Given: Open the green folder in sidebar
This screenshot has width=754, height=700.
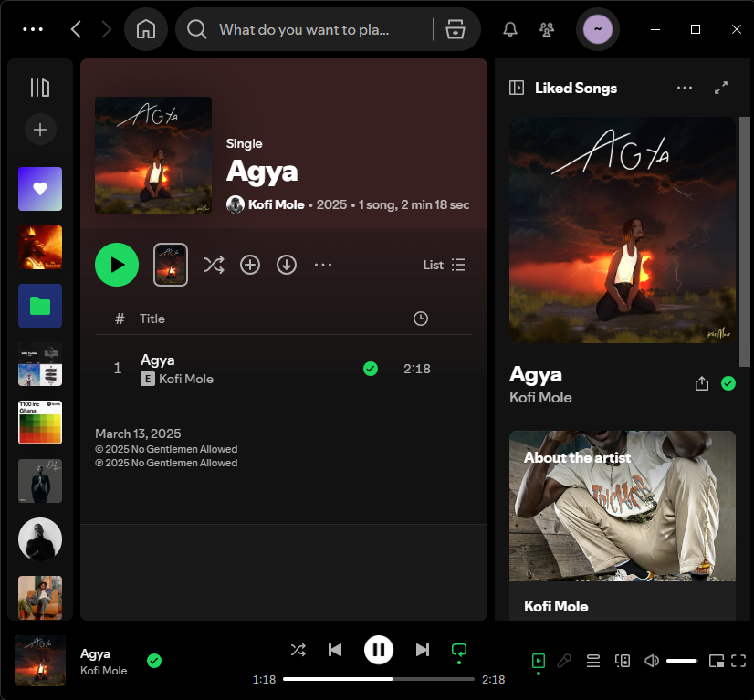Looking at the screenshot, I should [x=40, y=306].
